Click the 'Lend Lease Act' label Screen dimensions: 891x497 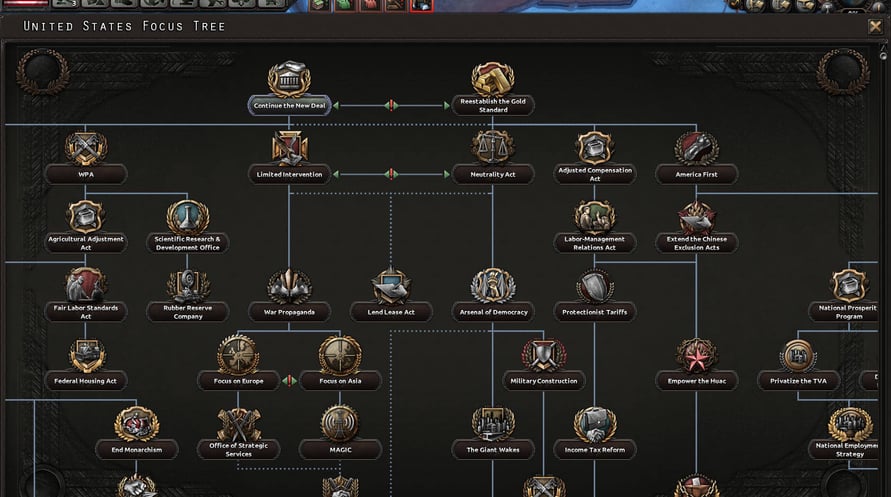[391, 312]
